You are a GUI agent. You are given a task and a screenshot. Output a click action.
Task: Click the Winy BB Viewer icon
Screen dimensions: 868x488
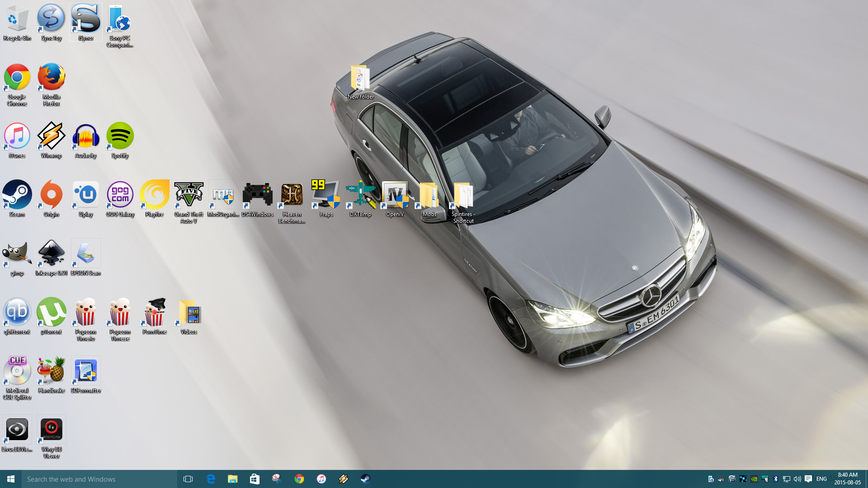coord(51,437)
